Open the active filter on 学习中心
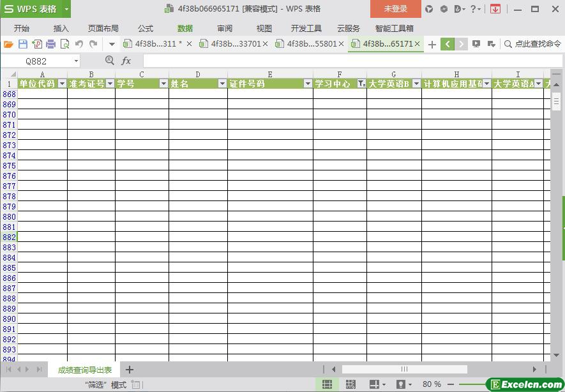This screenshot has height=392, width=565. click(x=361, y=84)
